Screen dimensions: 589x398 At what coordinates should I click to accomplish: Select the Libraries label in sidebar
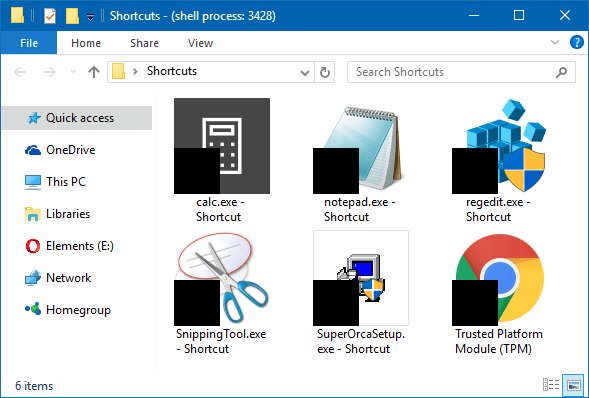[68, 214]
